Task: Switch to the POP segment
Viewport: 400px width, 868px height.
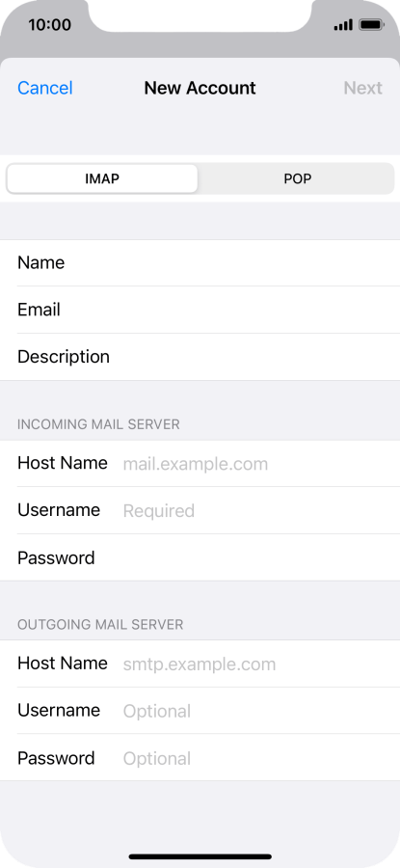Action: point(297,178)
